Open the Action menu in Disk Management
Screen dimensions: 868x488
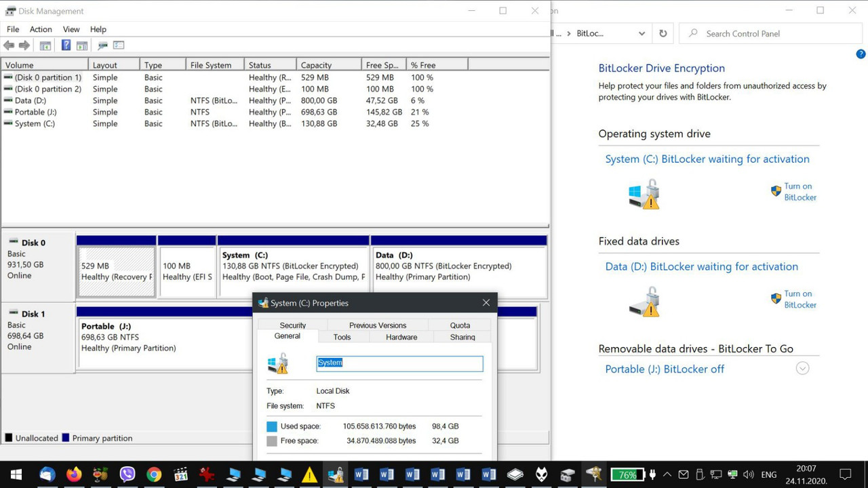point(41,29)
